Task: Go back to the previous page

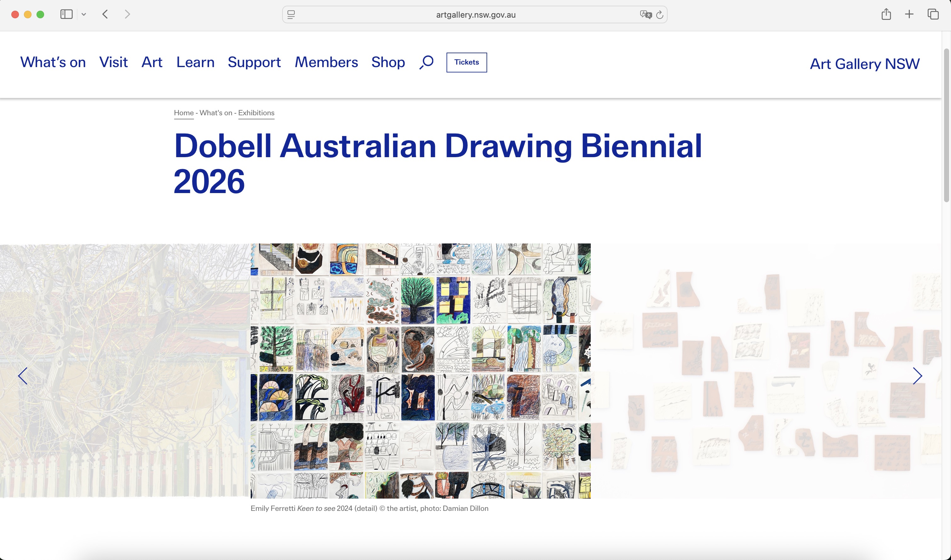Action: coord(105,14)
